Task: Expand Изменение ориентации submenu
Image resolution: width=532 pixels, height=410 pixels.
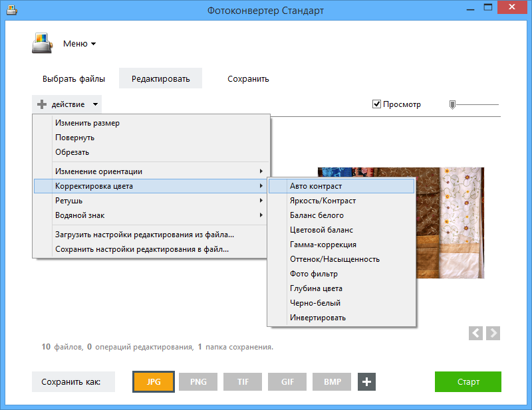Action: pos(152,171)
